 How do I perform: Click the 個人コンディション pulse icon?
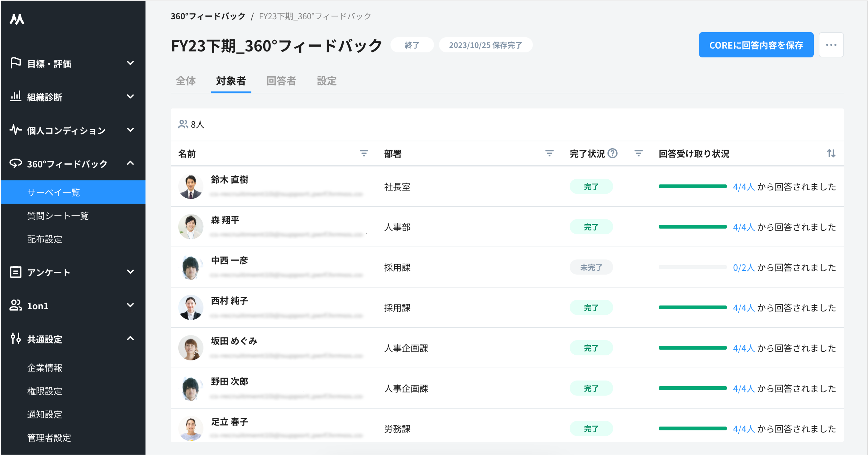click(15, 130)
